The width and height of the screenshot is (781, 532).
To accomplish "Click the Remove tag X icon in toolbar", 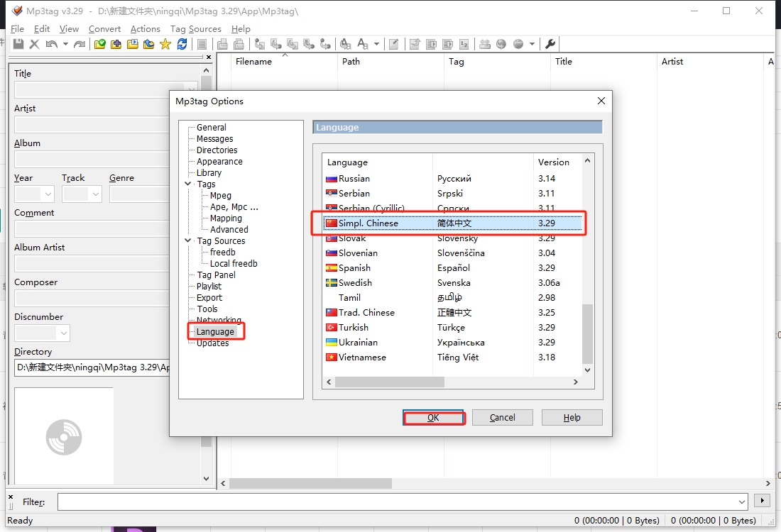I will tap(34, 44).
